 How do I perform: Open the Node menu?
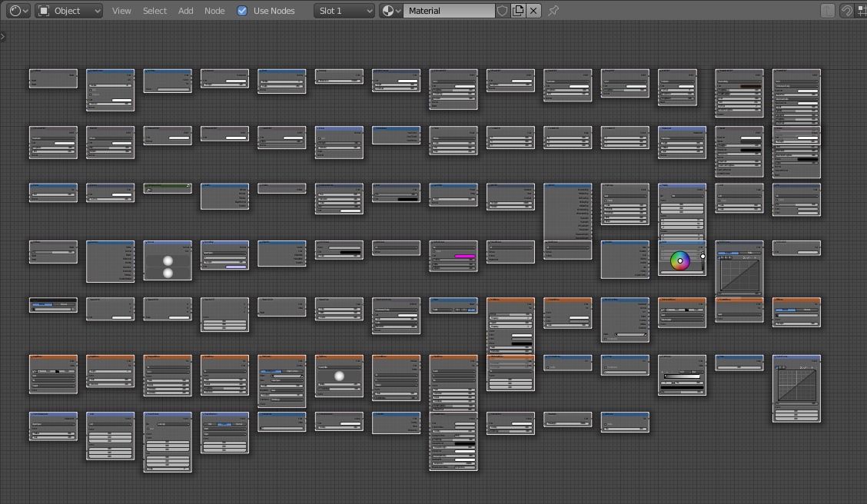pyautogui.click(x=214, y=11)
